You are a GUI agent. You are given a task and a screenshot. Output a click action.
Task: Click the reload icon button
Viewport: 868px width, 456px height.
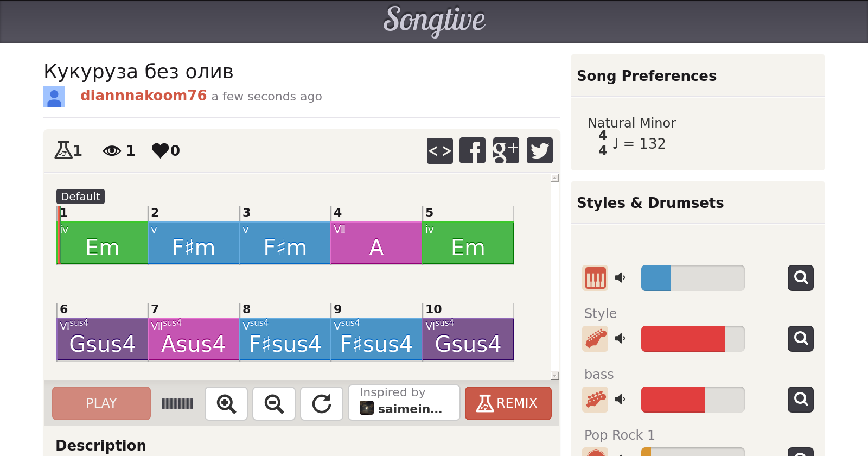(322, 403)
